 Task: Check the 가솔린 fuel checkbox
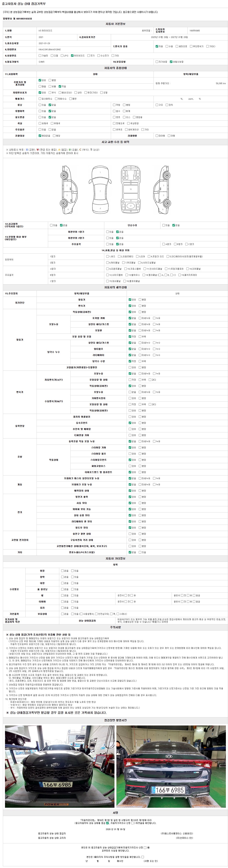40,56
